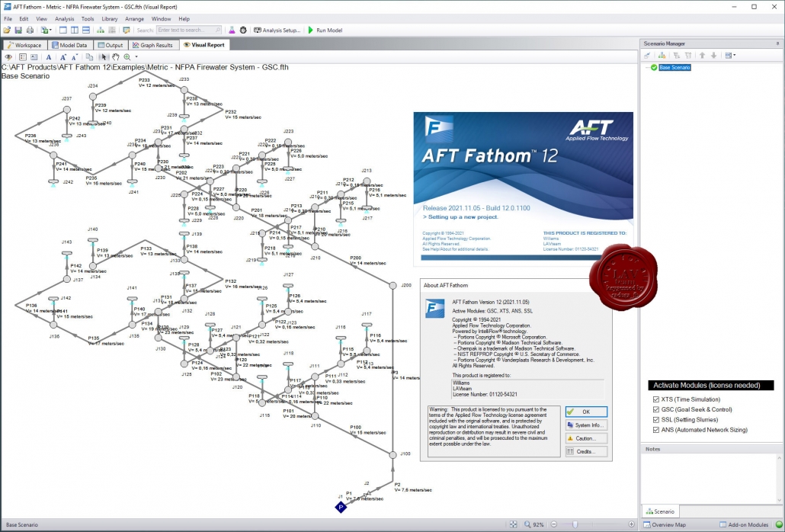Viewport: 785px width, 532px height.
Task: Open the Tools menu
Action: pos(88,18)
